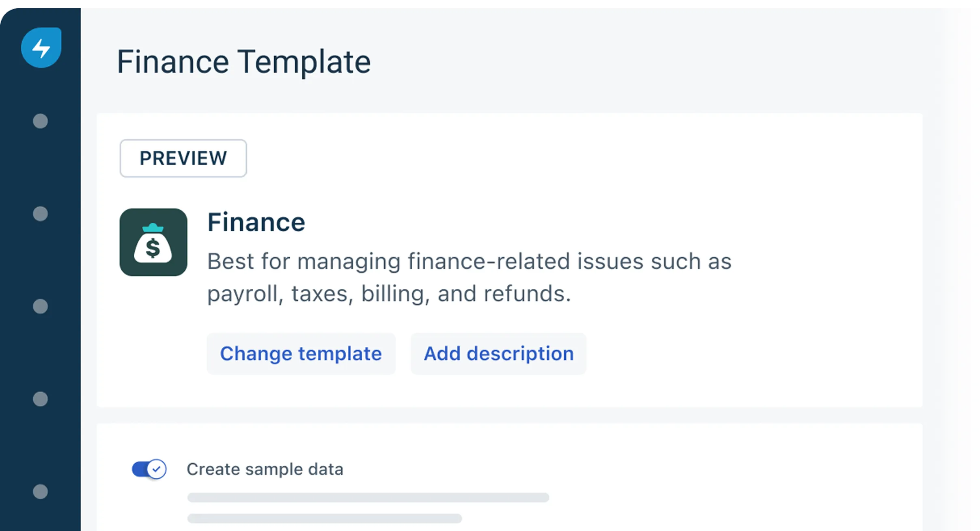Click the Create sample data label

(x=265, y=469)
